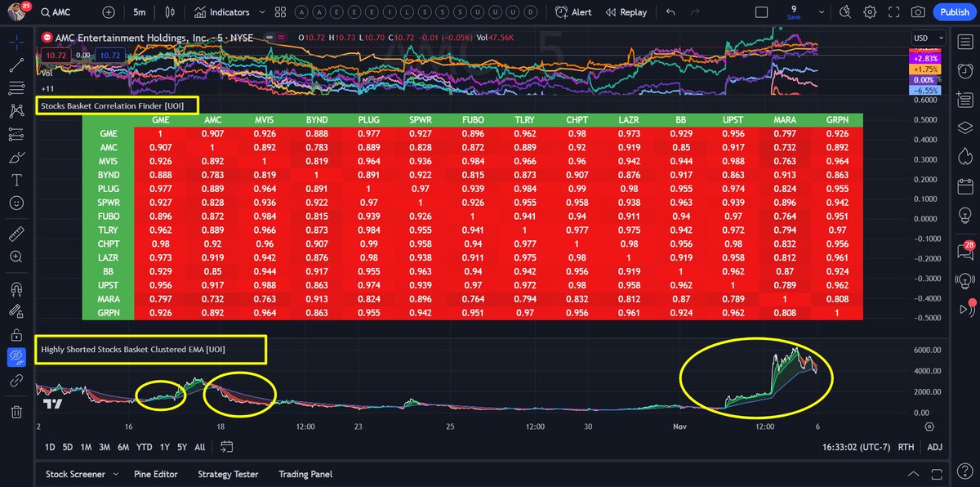Expand the Stock Screener type chevron
This screenshot has width=980, height=487.
coord(115,474)
